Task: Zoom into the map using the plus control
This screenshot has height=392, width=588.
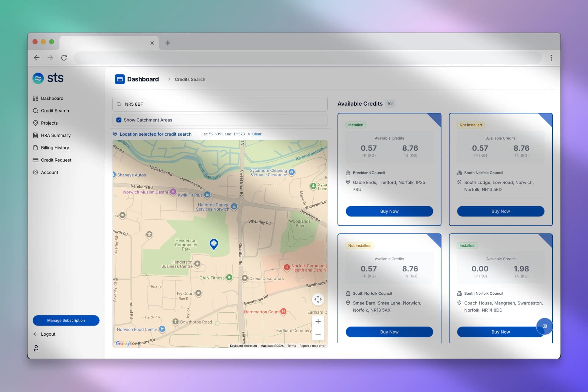Action: coord(318,321)
